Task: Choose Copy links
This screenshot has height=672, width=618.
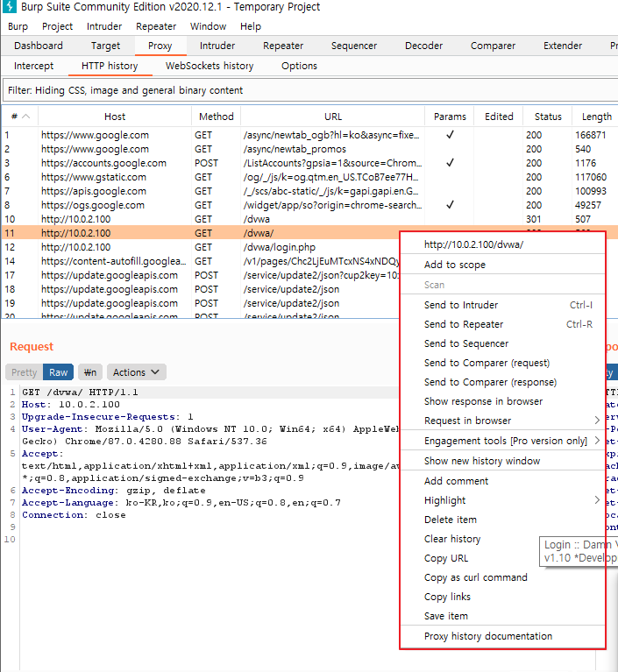Action: (x=502, y=597)
